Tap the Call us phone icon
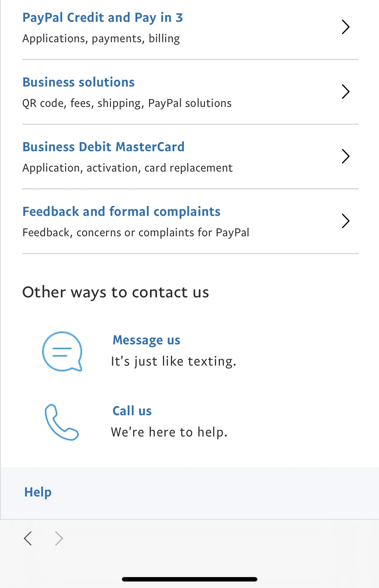379x588 pixels. tap(62, 422)
